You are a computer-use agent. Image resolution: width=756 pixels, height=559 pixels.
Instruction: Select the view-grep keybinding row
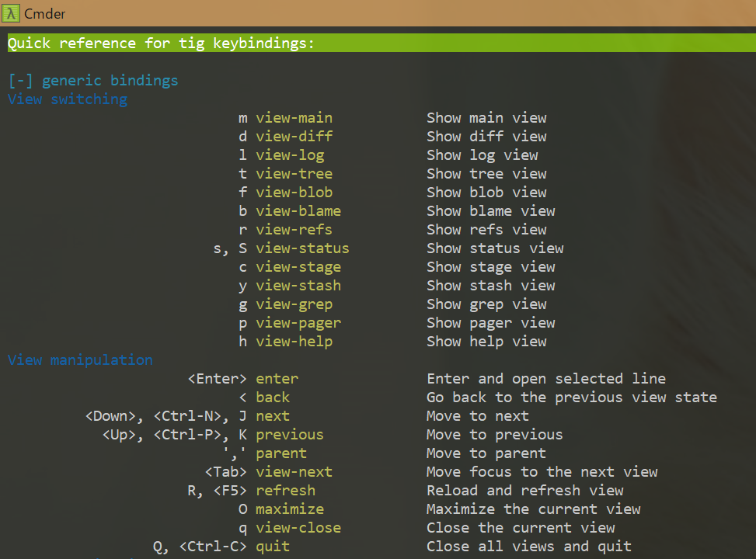[x=294, y=304]
